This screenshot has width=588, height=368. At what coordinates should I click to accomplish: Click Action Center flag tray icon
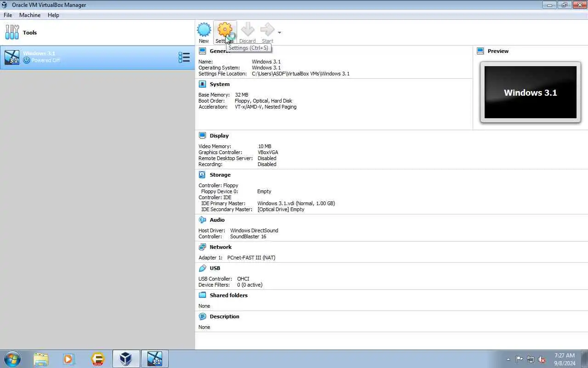[519, 359]
